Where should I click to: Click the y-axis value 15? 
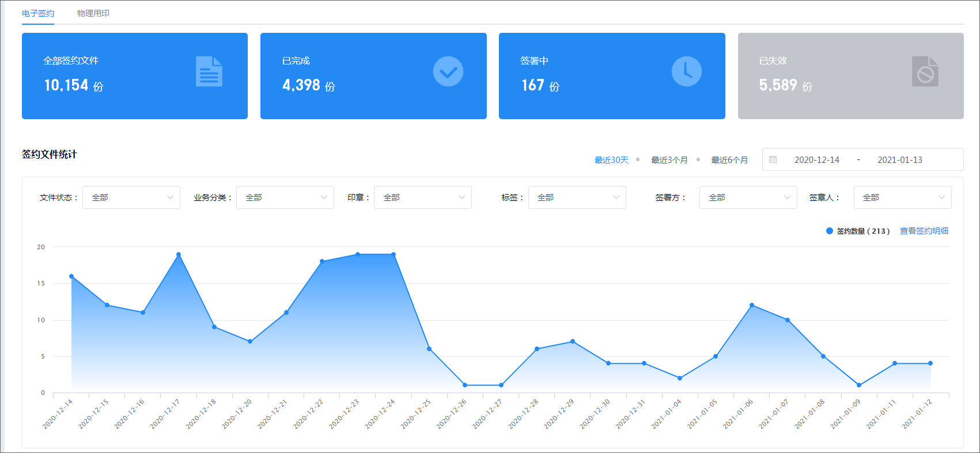(41, 283)
